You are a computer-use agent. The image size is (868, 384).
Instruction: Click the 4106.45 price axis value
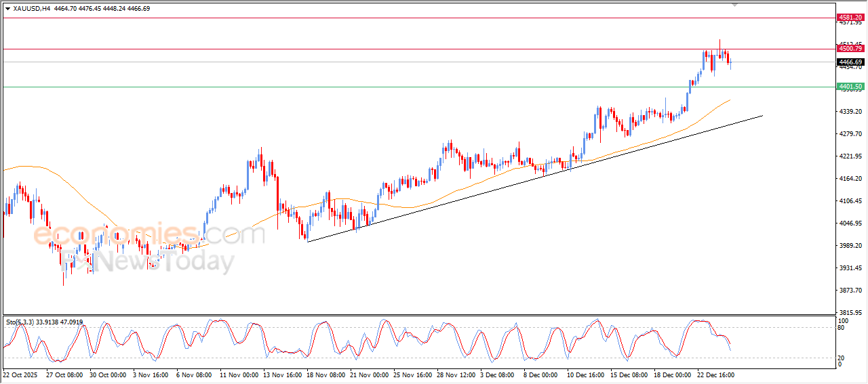pyautogui.click(x=850, y=201)
